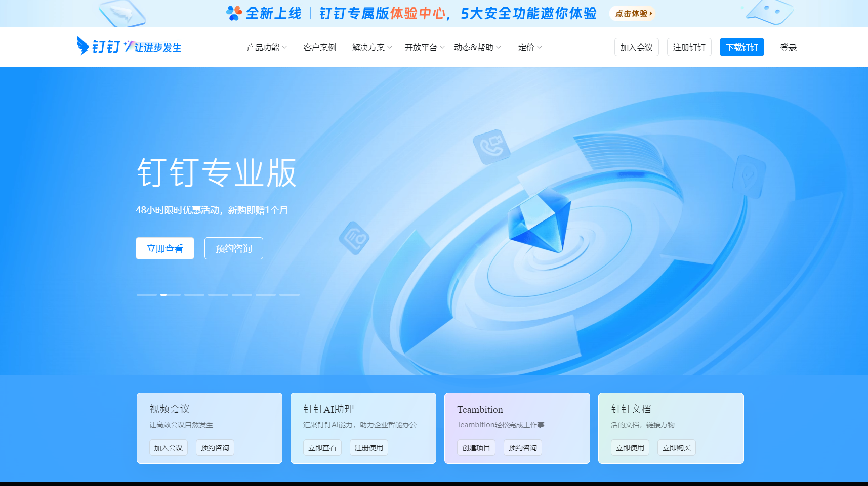Click the 立即查看 hero button

(165, 248)
